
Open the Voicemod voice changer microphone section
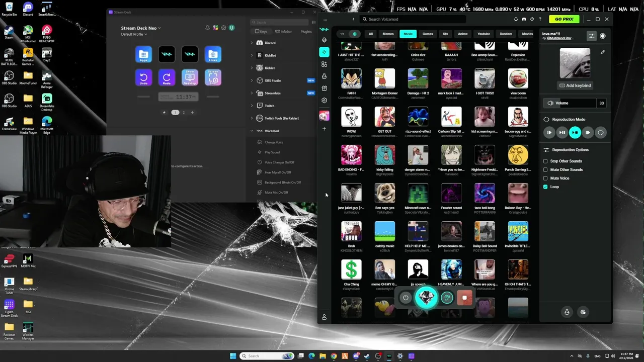(324, 40)
